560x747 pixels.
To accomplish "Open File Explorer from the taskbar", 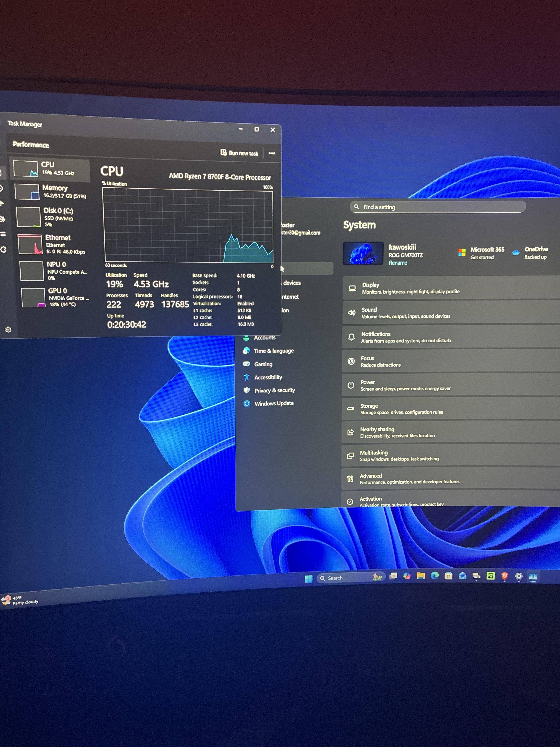I will coord(421,576).
